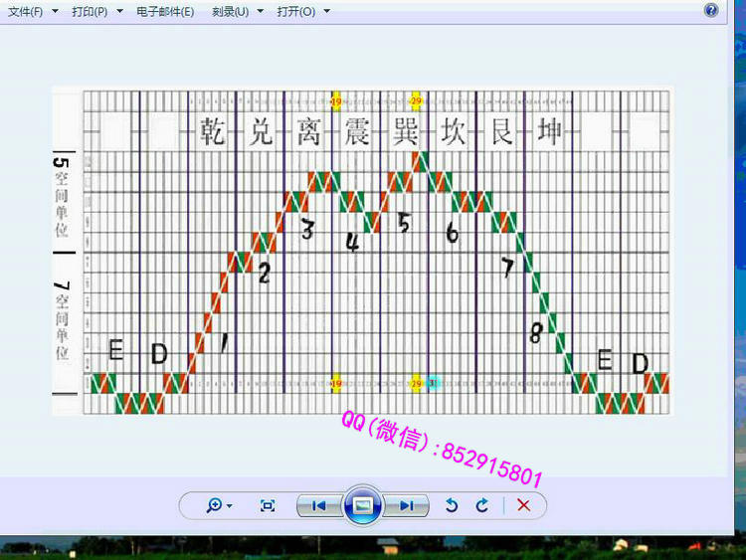Expand the dropdown arrow beside 刻录(U)
Screen dimensions: 746x560
(x=261, y=11)
